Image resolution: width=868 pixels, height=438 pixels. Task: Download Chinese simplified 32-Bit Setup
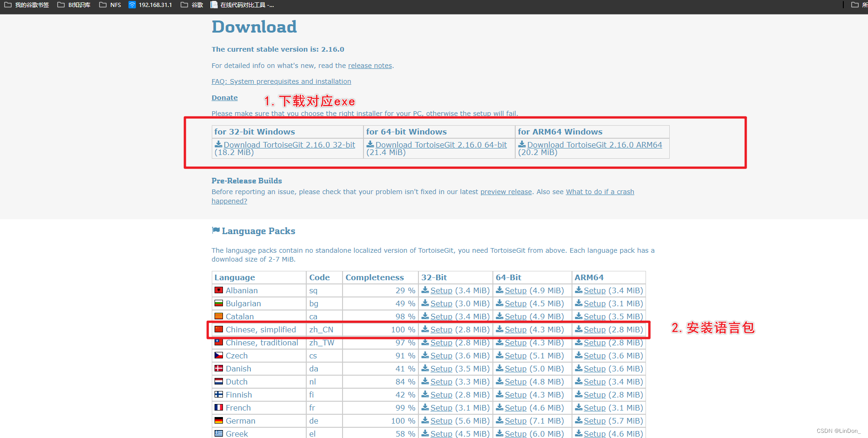click(x=441, y=330)
